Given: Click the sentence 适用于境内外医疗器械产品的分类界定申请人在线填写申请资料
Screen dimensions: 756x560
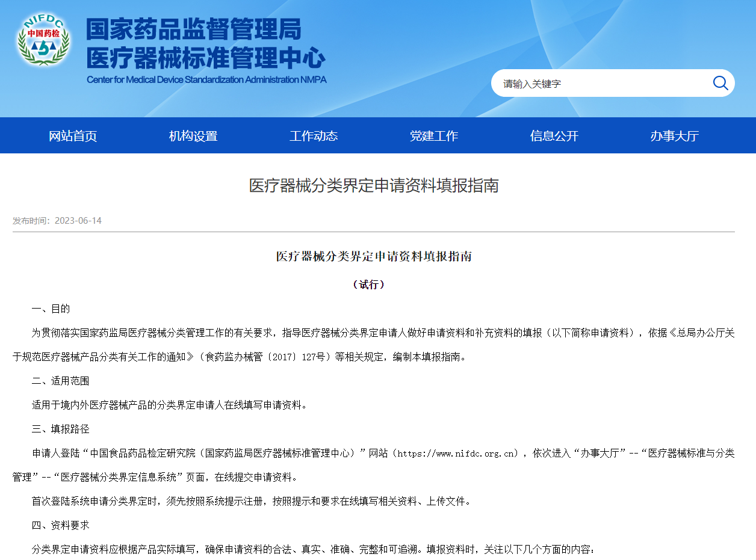Looking at the screenshot, I should click(x=169, y=405).
